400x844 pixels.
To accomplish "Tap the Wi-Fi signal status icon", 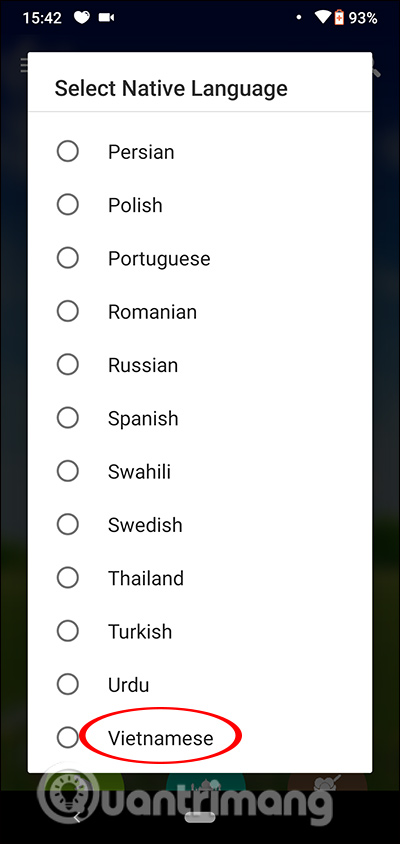I will pos(322,18).
